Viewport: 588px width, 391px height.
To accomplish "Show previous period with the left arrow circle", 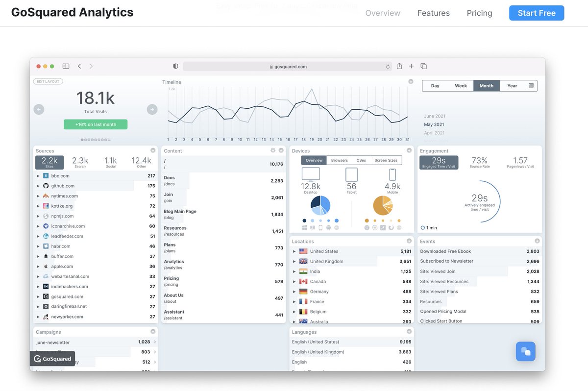I will click(39, 110).
